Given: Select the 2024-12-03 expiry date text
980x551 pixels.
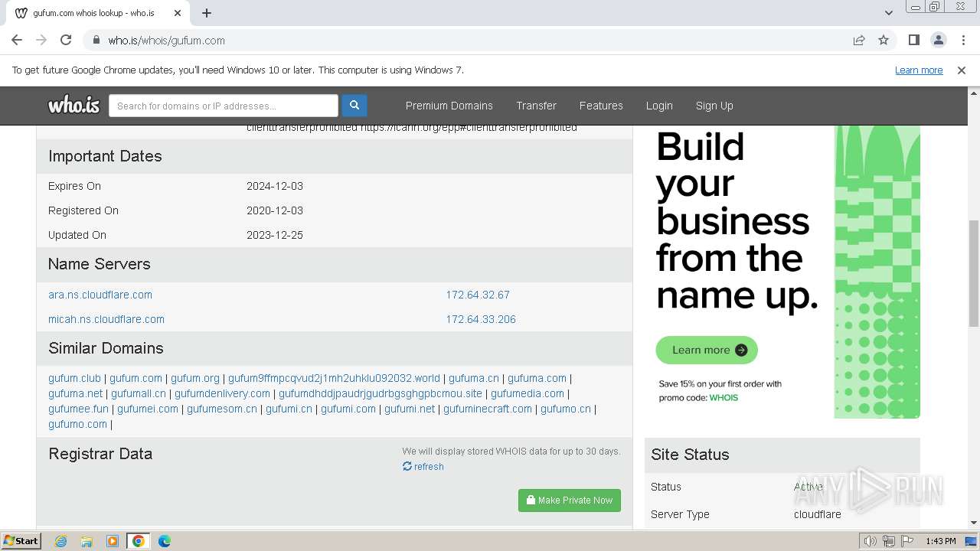Looking at the screenshot, I should (275, 186).
